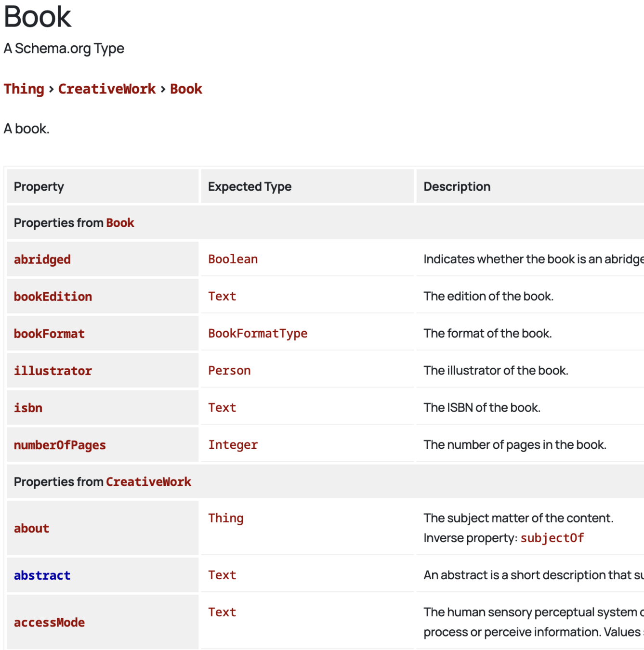This screenshot has width=644, height=650.
Task: Open the bookEdition property link
Action: point(53,297)
